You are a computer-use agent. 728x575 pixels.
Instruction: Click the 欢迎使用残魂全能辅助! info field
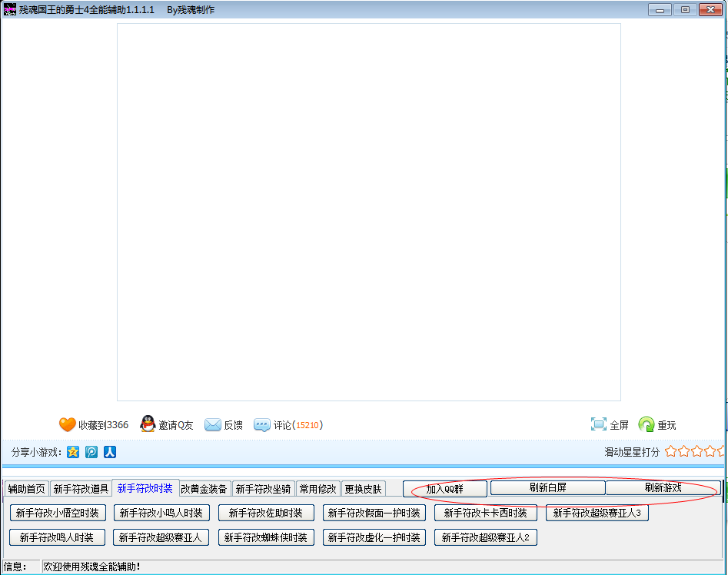pos(383,567)
